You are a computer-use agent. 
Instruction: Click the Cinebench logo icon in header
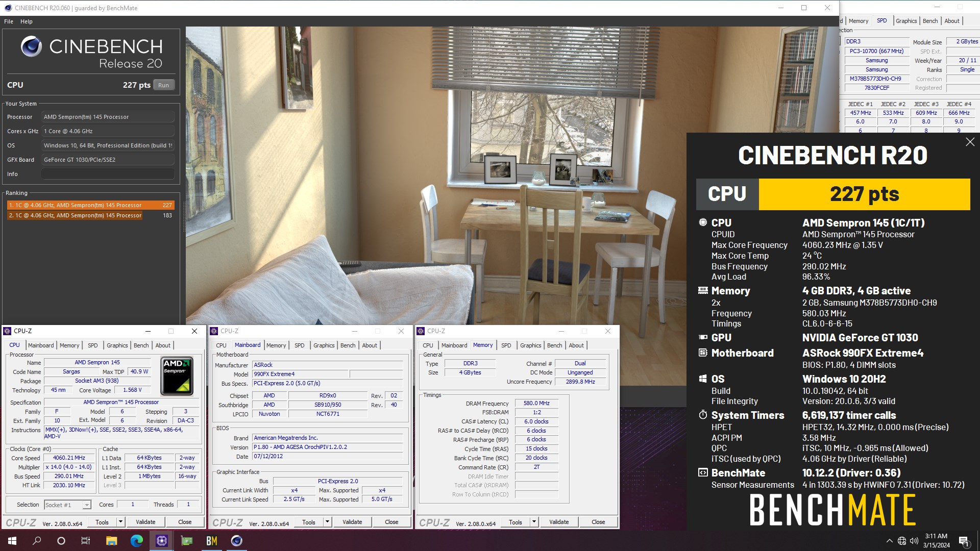pyautogui.click(x=31, y=46)
